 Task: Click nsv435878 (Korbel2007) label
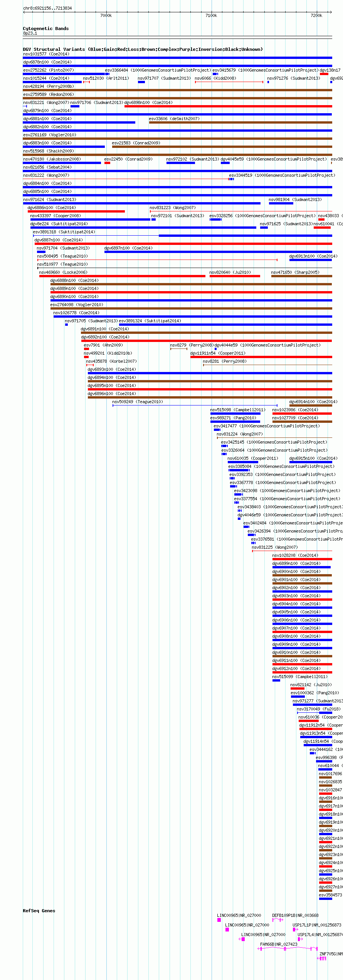tap(111, 361)
